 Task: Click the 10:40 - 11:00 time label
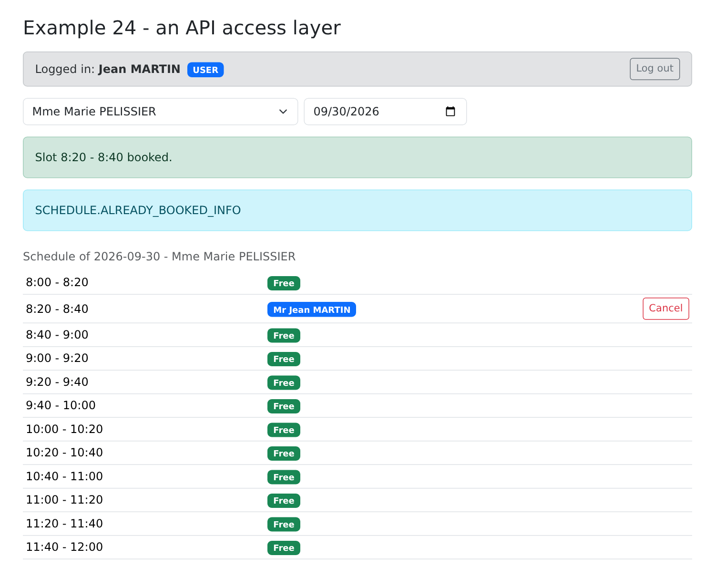(x=64, y=476)
